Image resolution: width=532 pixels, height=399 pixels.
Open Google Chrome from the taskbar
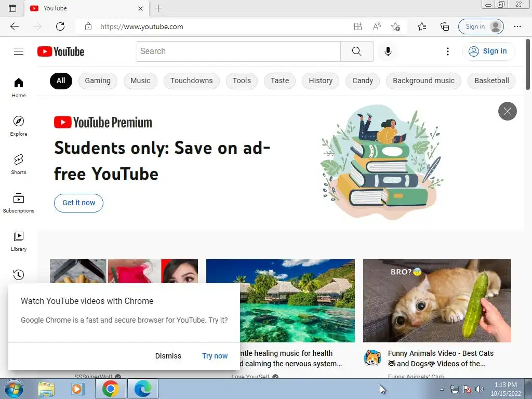tap(110, 389)
